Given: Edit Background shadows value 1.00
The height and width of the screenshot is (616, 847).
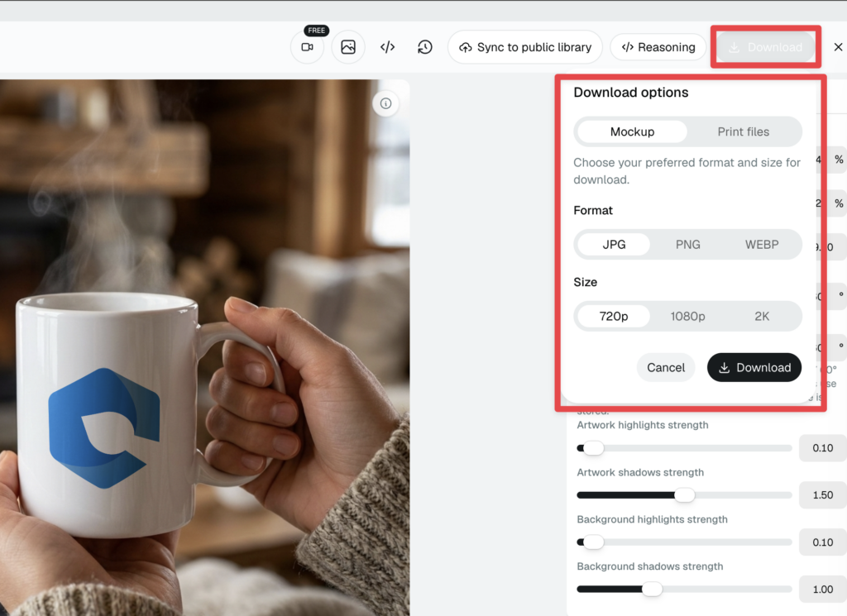Looking at the screenshot, I should 823,589.
